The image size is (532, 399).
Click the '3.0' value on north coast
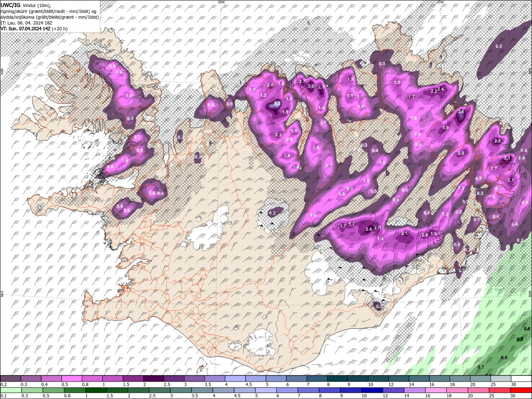[310, 86]
